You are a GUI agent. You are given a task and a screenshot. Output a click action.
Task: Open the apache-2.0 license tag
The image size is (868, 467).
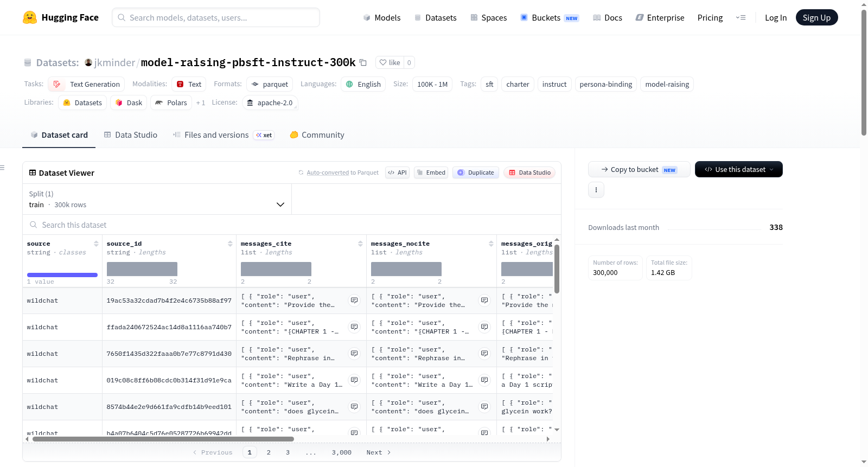point(270,103)
